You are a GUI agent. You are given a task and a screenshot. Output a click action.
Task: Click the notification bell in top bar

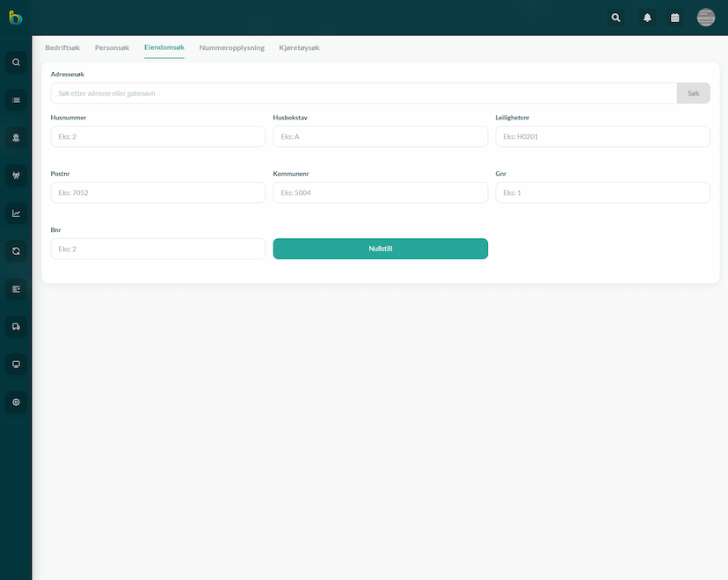coord(647,18)
